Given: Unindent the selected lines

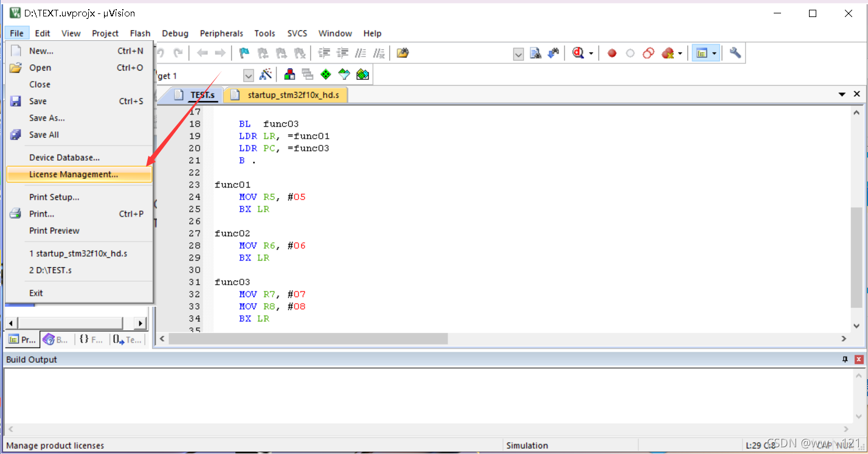Looking at the screenshot, I should [342, 54].
